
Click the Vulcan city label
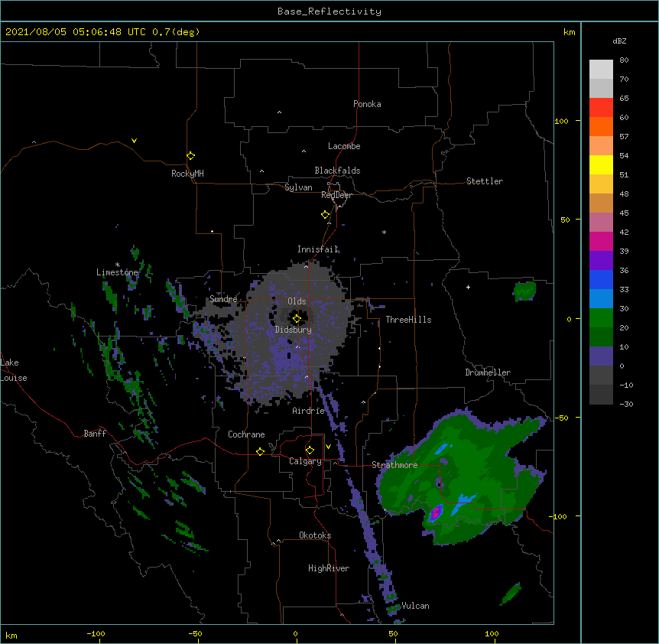coord(415,606)
